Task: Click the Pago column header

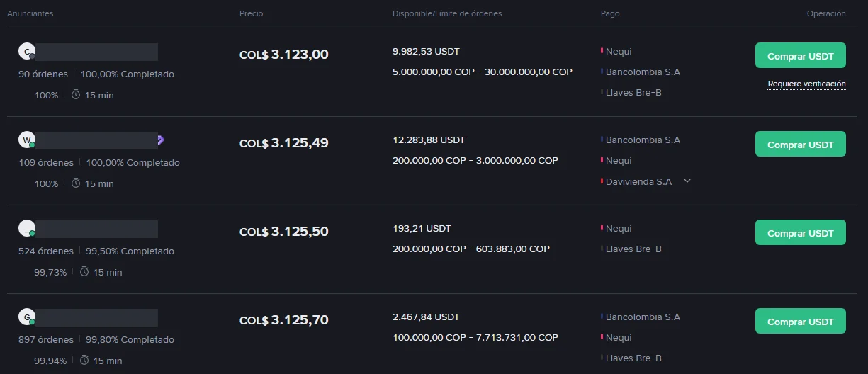Action: click(x=610, y=13)
